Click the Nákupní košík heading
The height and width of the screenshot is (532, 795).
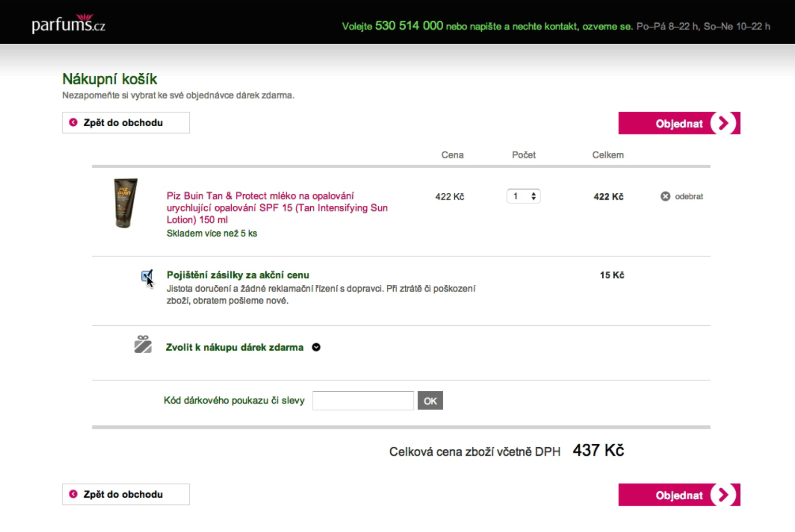coord(110,79)
